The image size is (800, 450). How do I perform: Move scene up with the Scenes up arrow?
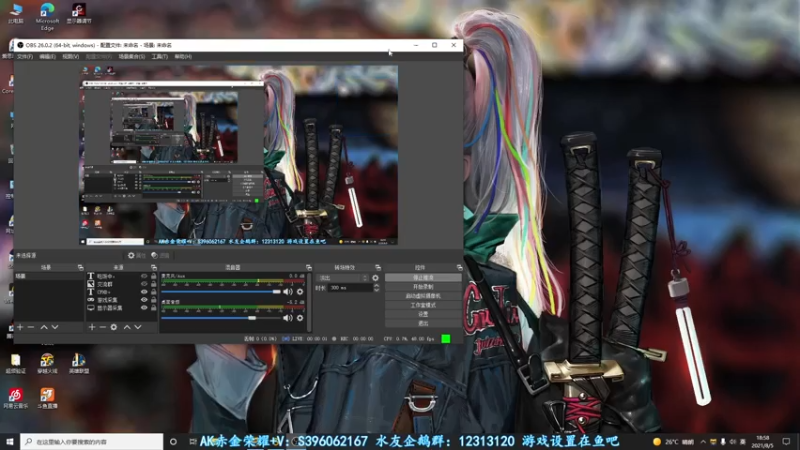click(x=44, y=327)
